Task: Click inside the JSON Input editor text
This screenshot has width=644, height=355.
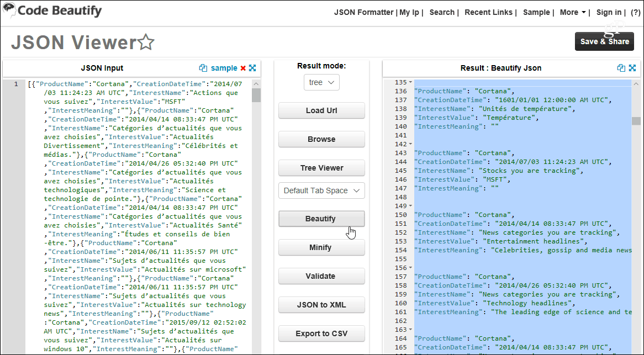Action: [140, 216]
